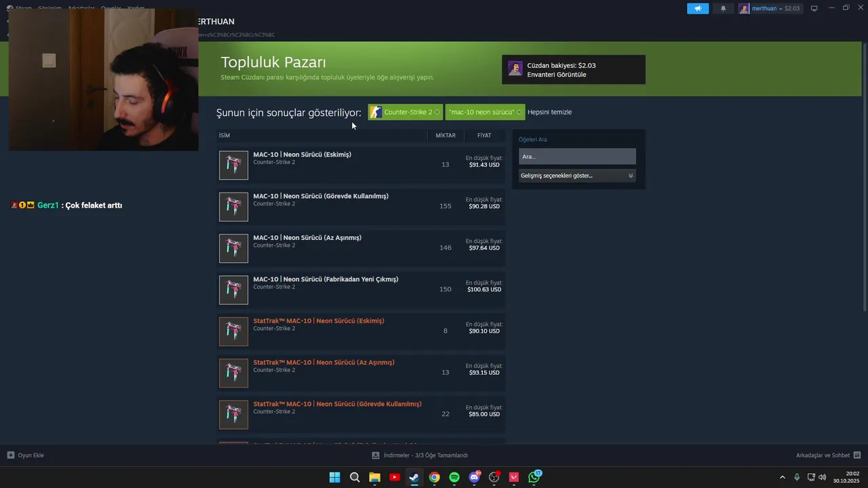Open File Explorer from the taskbar

[x=374, y=477]
